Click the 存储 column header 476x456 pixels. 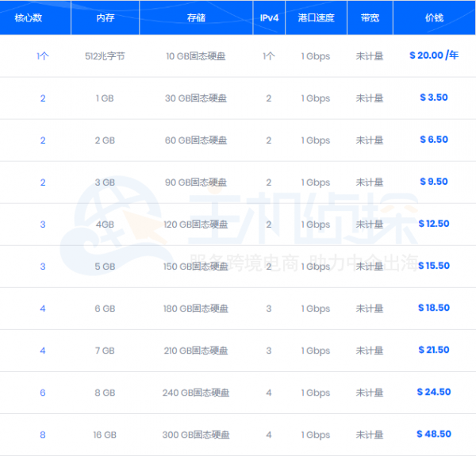(196, 17)
